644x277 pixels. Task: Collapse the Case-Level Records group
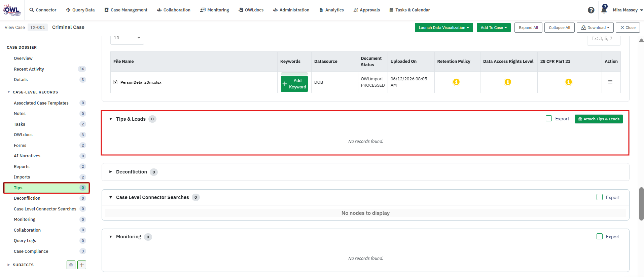(9, 92)
